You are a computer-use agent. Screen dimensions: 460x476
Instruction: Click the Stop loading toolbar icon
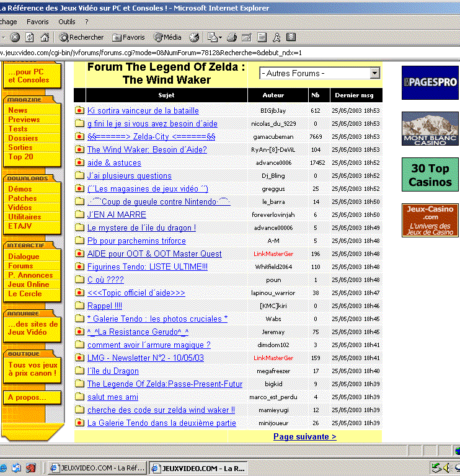[15, 37]
